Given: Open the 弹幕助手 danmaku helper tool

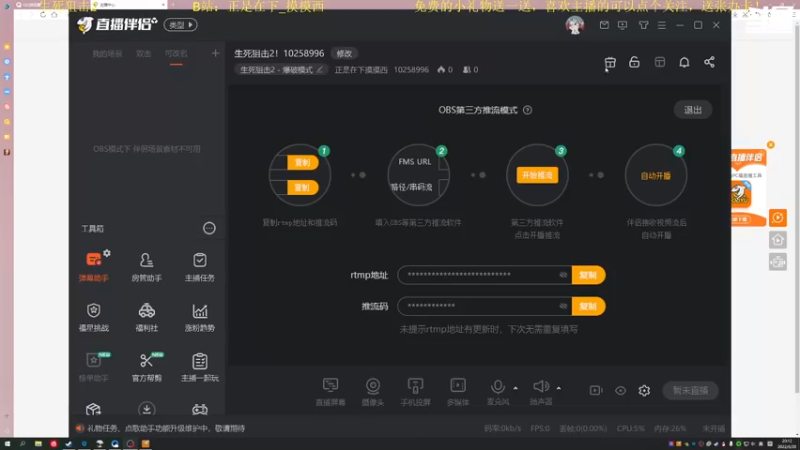Looking at the screenshot, I should (93, 266).
